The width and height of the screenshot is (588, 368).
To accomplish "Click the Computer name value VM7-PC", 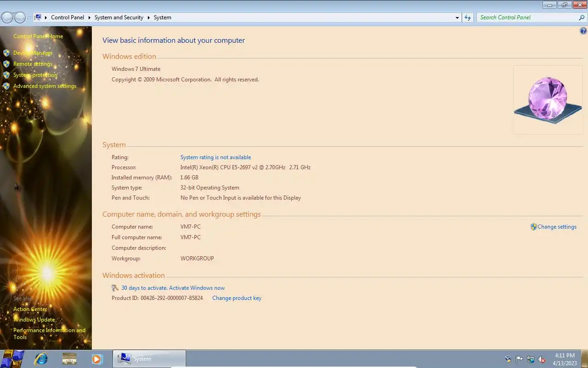I will [191, 227].
